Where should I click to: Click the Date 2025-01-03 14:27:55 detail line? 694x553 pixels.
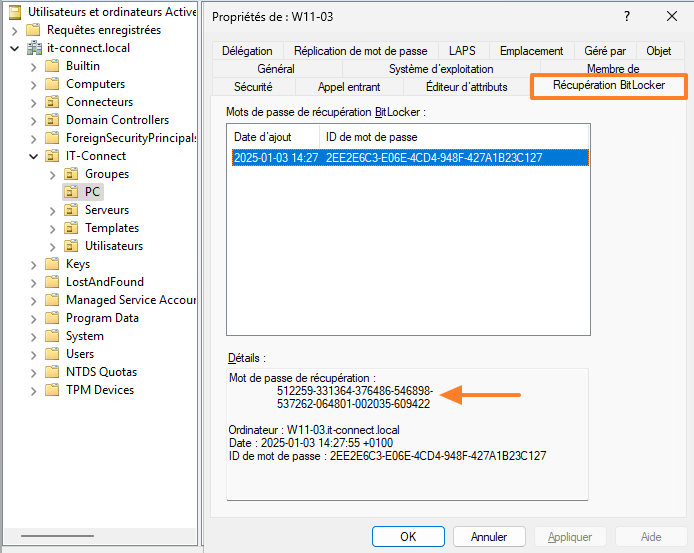[311, 443]
